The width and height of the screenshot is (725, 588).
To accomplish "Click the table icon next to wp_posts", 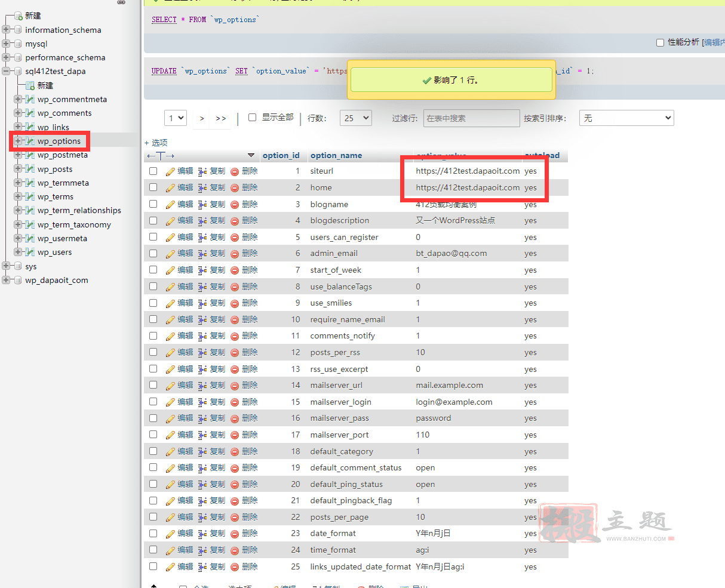I will click(x=29, y=169).
